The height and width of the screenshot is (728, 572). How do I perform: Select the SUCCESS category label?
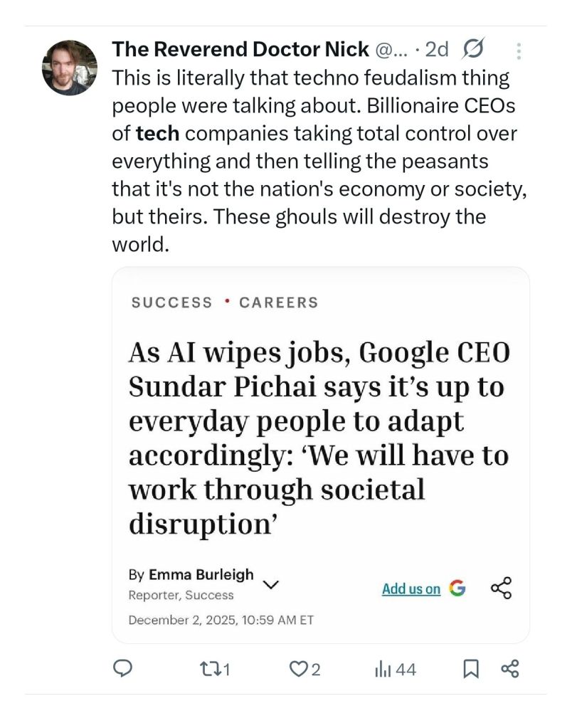171,302
